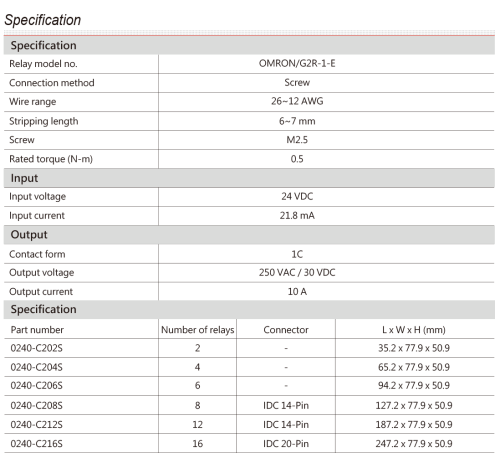Click the OMRON/G2R-1-E relay model value
This screenshot has height=463, width=500.
click(297, 63)
